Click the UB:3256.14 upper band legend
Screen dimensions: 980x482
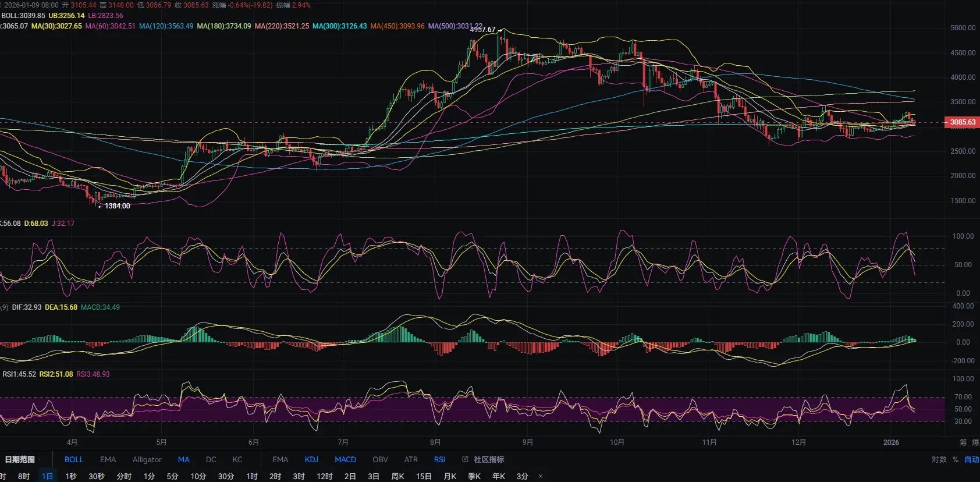coord(66,16)
